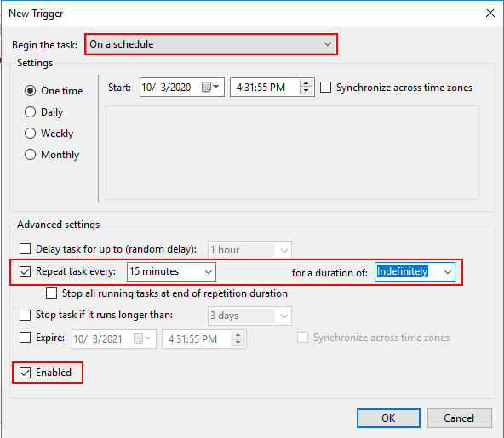The height and width of the screenshot is (438, 504).
Task: Confirm the trigger with OK button
Action: [388, 418]
